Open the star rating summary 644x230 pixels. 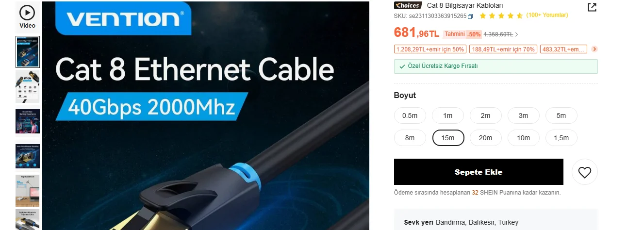tap(501, 16)
